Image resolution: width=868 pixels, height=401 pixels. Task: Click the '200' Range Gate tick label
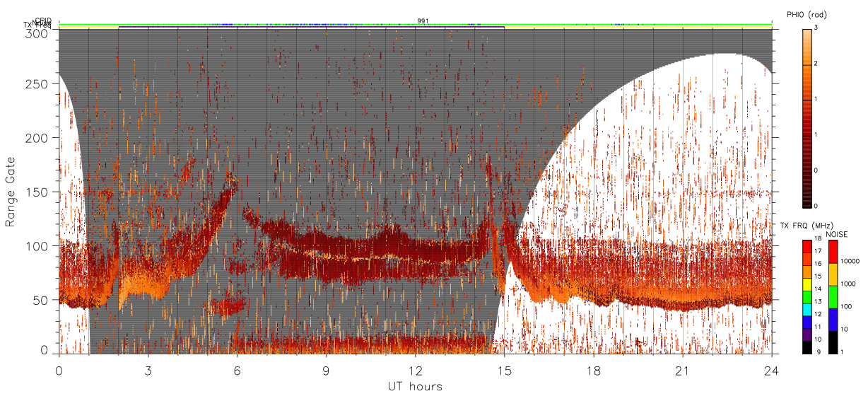pyautogui.click(x=37, y=138)
